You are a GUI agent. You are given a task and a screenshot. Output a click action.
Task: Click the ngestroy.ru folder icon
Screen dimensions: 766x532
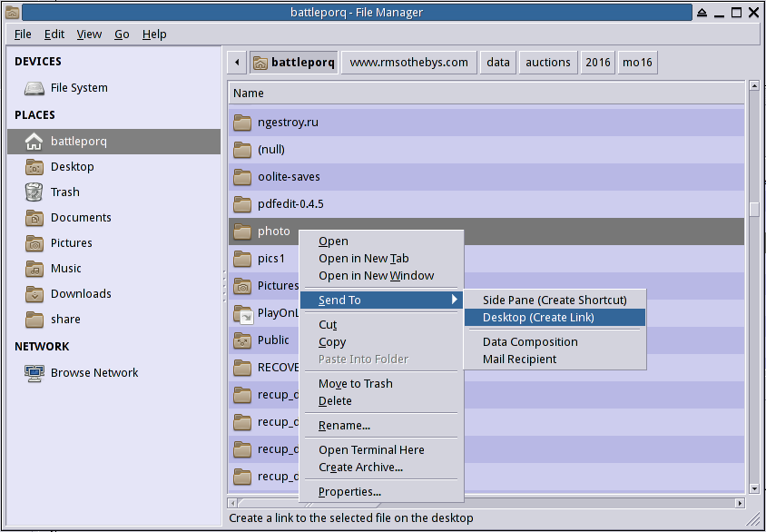(242, 123)
